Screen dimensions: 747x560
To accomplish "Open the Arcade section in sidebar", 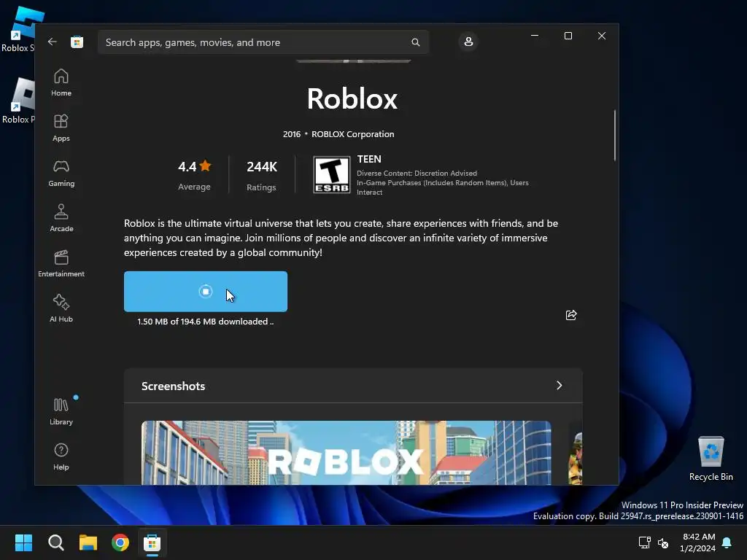I will [61, 218].
